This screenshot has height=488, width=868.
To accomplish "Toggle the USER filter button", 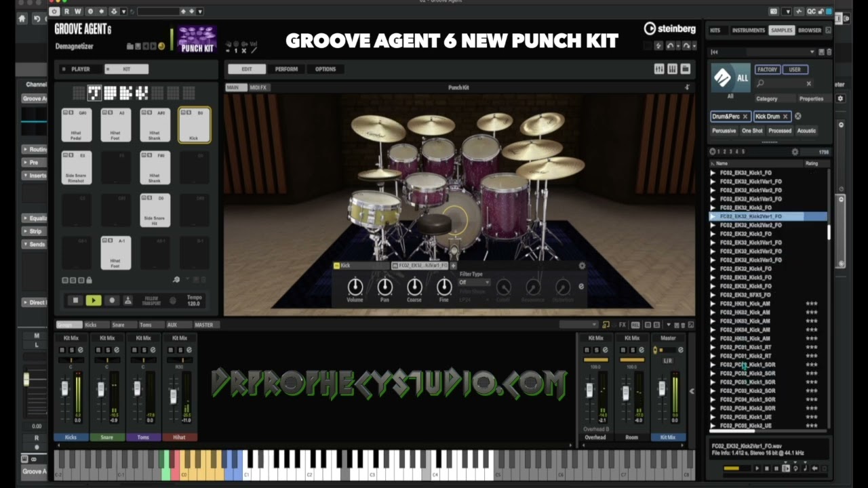I will (x=795, y=69).
